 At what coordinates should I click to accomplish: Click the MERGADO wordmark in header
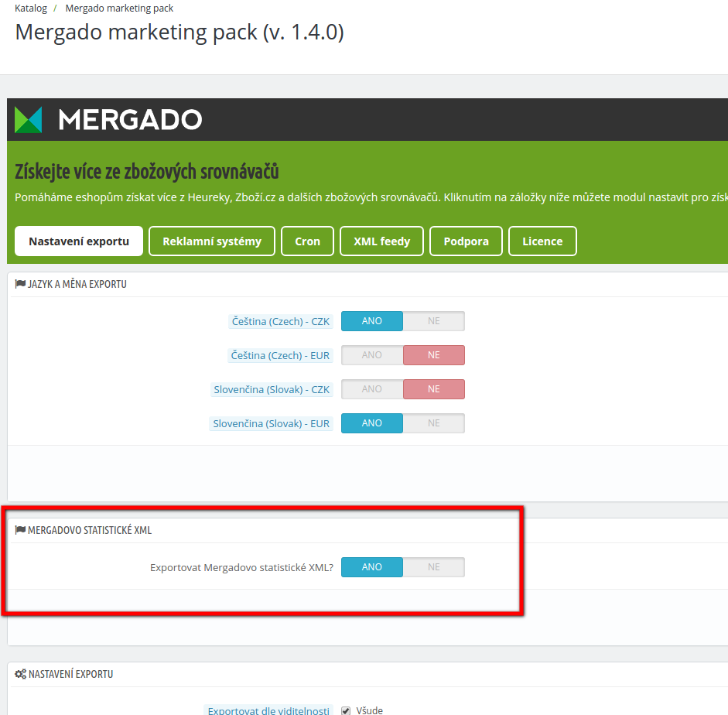tap(130, 120)
